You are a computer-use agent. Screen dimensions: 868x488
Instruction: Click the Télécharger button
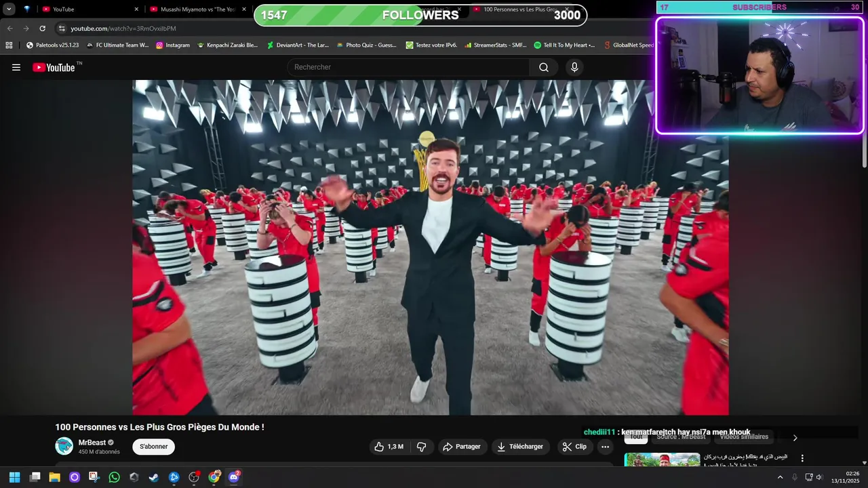click(x=520, y=447)
